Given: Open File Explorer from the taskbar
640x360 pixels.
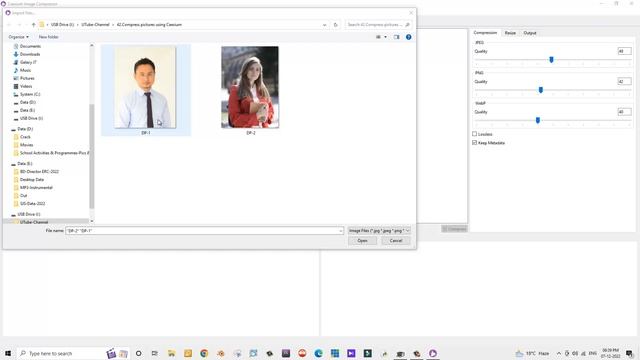Looking at the screenshot, I should point(171,353).
